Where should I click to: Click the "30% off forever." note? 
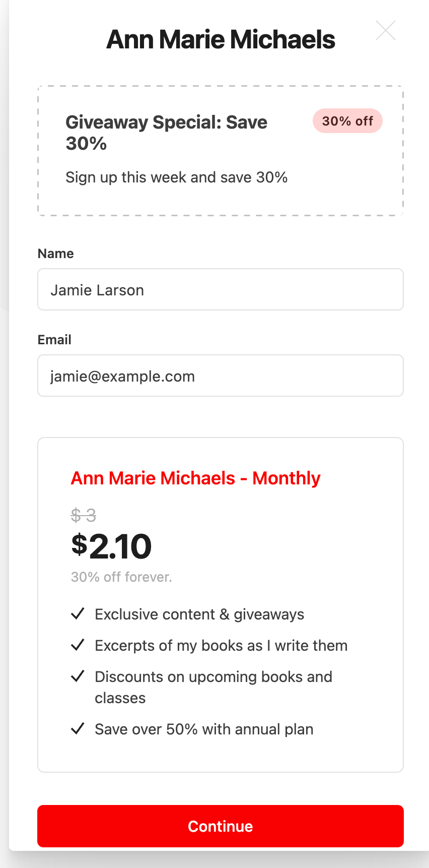pos(121,577)
